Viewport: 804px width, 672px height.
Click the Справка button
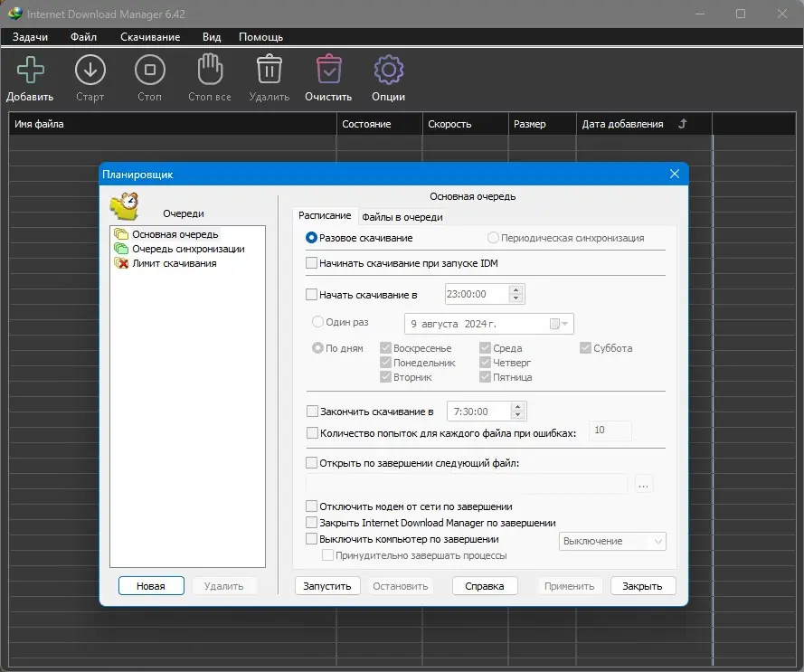tap(485, 586)
